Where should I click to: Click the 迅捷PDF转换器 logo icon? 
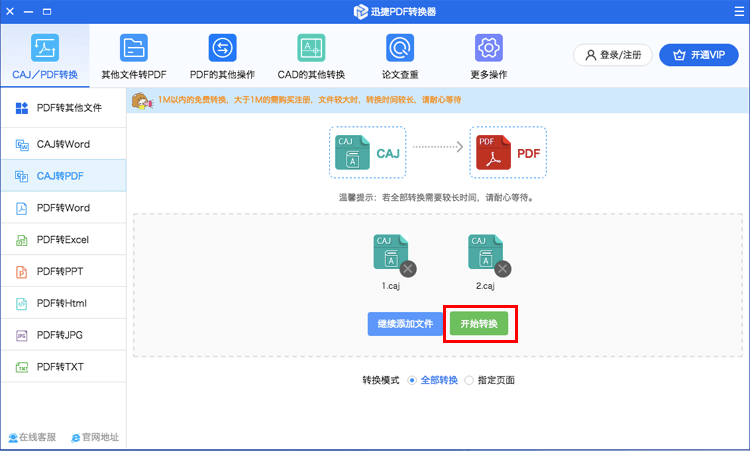[360, 12]
